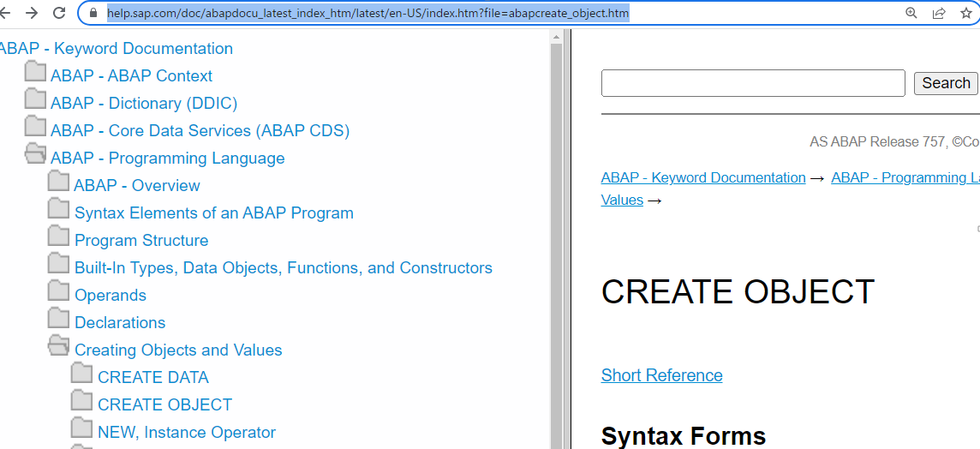The height and width of the screenshot is (449, 980).
Task: Click the padlock site info icon
Action: [x=93, y=13]
